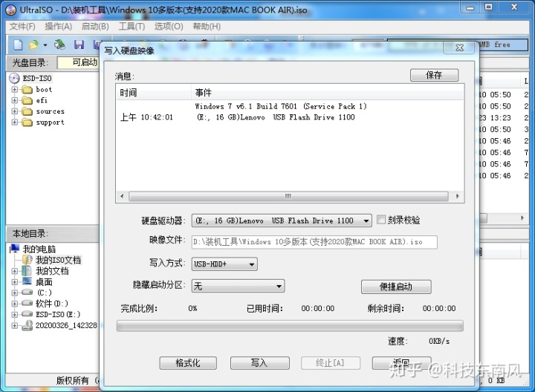Expand the ESD-ISO(E:) drive tree node
Image resolution: width=535 pixels, height=392 pixels.
(14, 314)
